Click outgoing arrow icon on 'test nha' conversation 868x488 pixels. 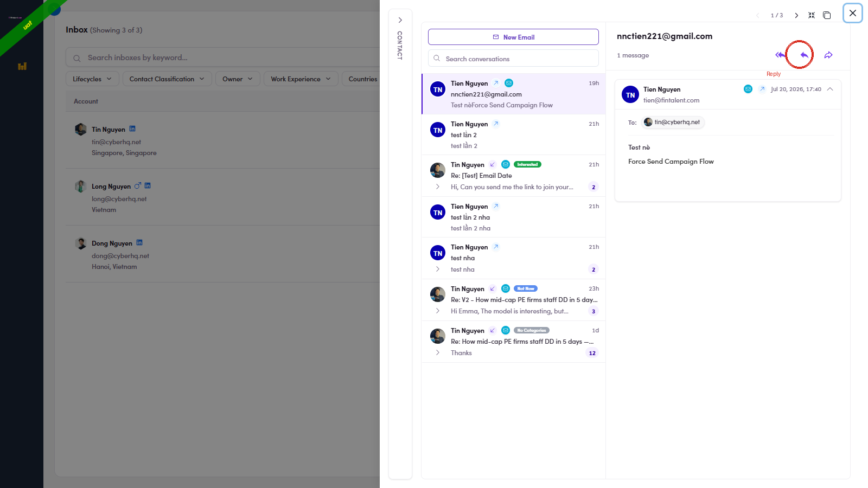(x=496, y=247)
